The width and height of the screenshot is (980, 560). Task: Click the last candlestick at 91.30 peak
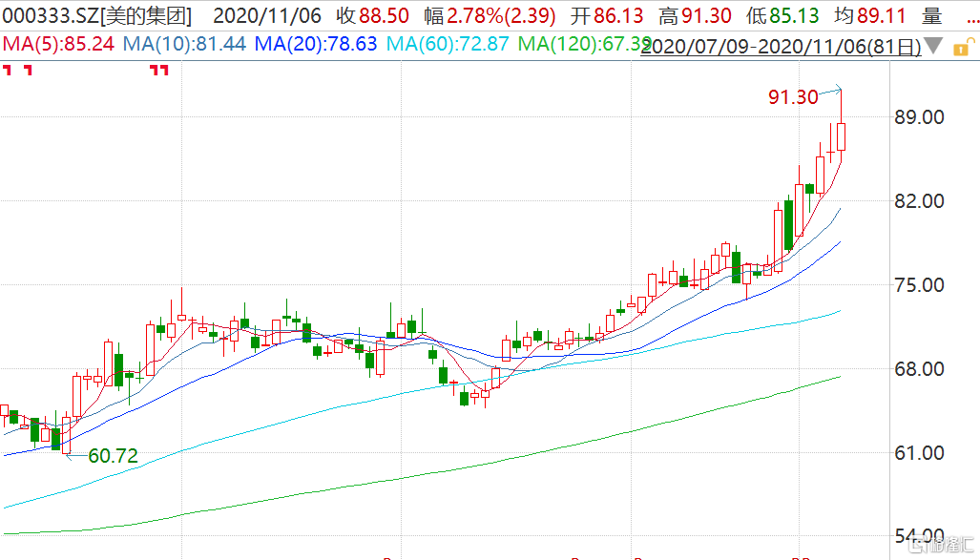point(842,136)
